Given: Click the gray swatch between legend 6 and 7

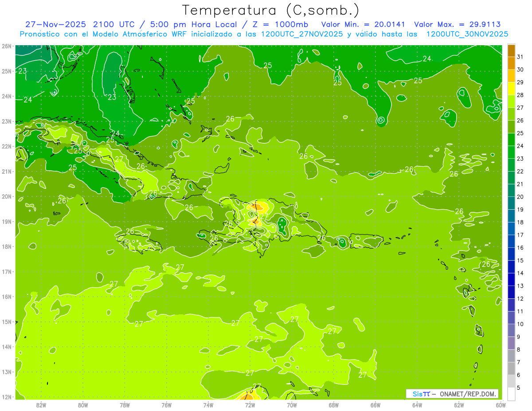Looking at the screenshot, I should click(x=511, y=368).
